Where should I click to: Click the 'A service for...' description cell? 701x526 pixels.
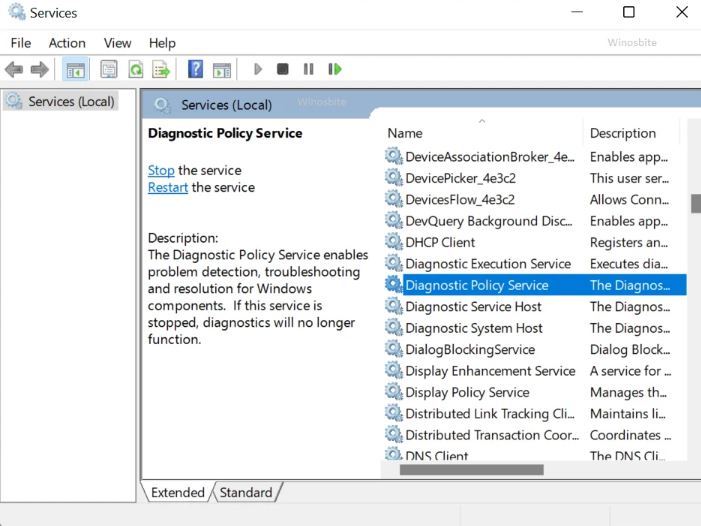[x=630, y=371]
